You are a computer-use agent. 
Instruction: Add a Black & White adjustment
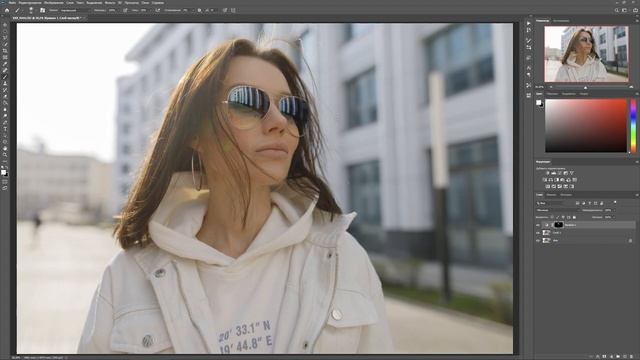[556, 180]
